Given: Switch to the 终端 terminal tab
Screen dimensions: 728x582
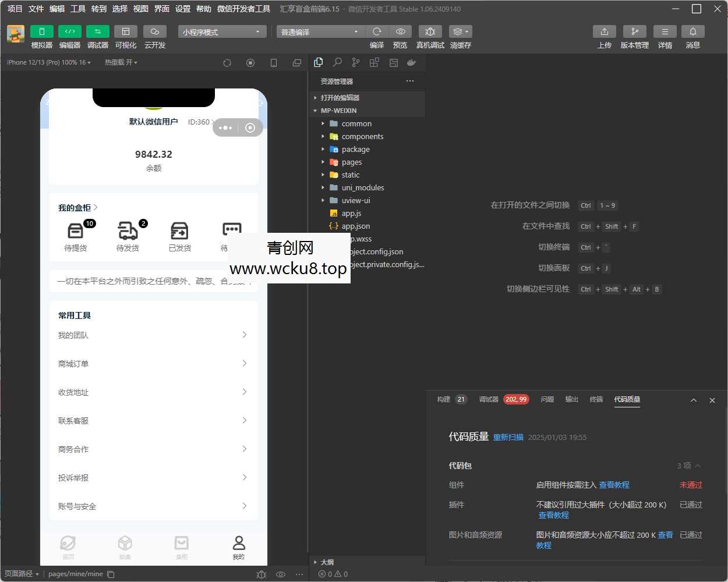Looking at the screenshot, I should tap(596, 399).
